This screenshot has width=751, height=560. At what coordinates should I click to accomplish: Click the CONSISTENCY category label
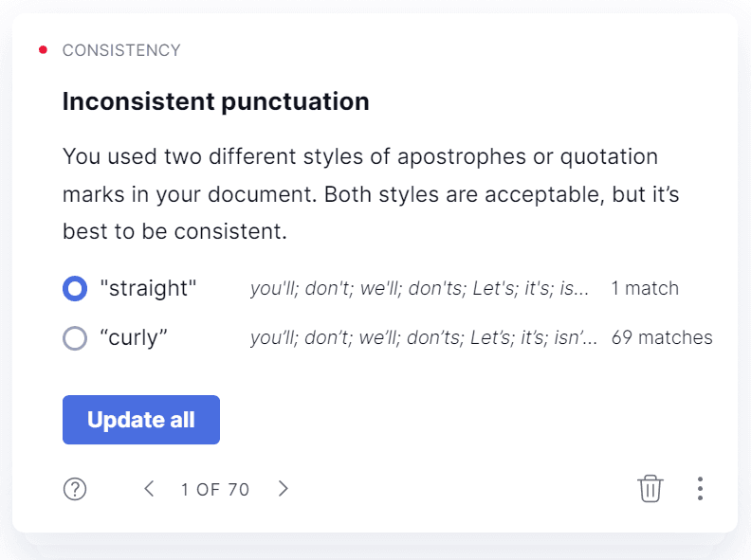point(121,50)
